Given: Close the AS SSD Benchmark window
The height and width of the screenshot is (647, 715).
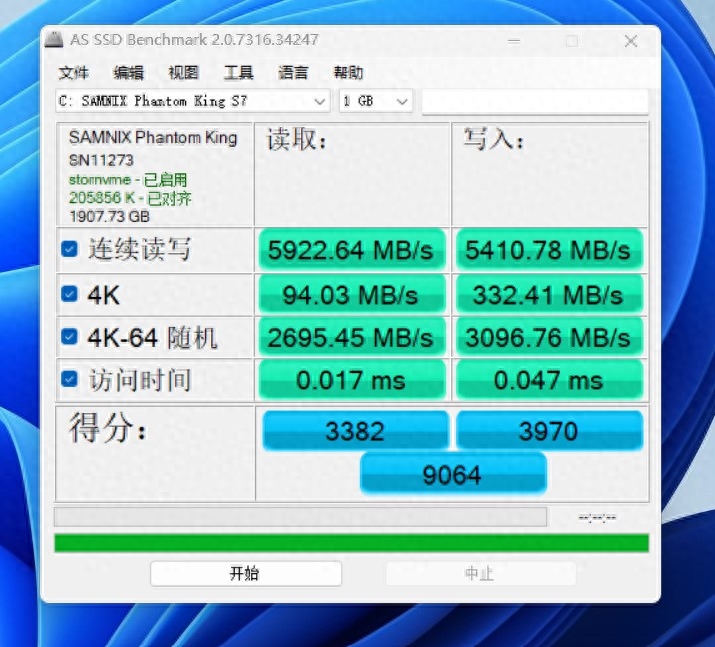Looking at the screenshot, I should [631, 41].
